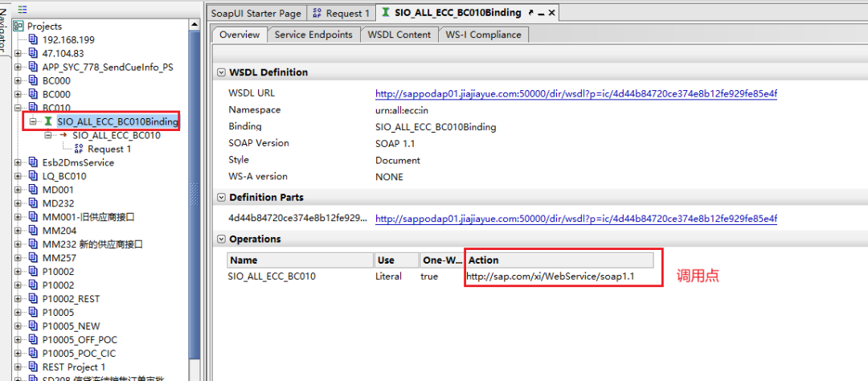
Task: Switch to the SoapUI Starter Page tab
Action: (256, 14)
